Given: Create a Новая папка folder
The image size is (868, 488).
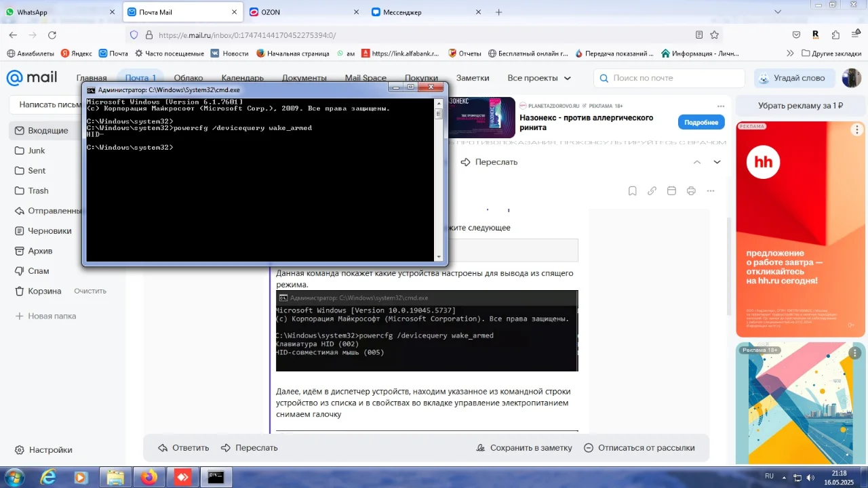Looking at the screenshot, I should (45, 316).
